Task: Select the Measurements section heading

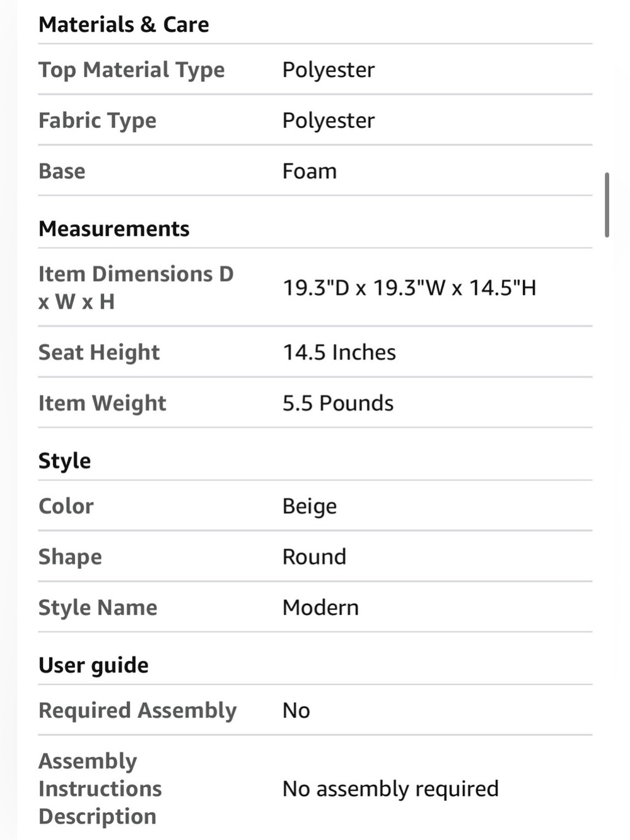Action: click(x=114, y=229)
